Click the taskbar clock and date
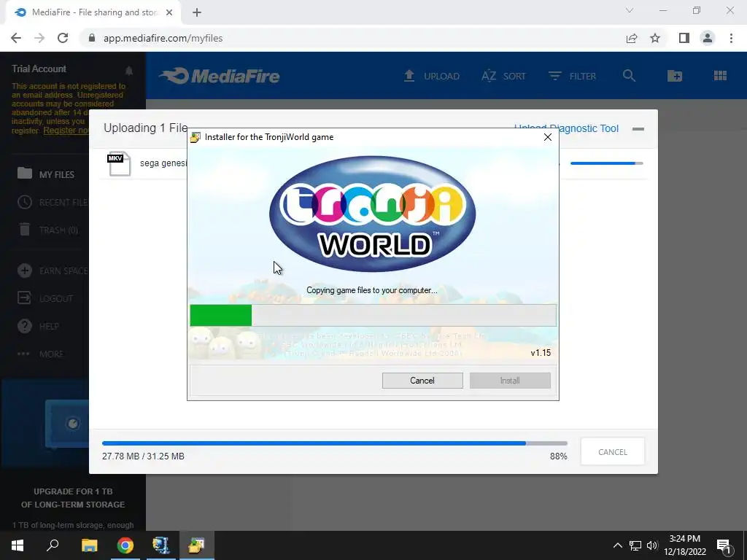 coord(684,545)
